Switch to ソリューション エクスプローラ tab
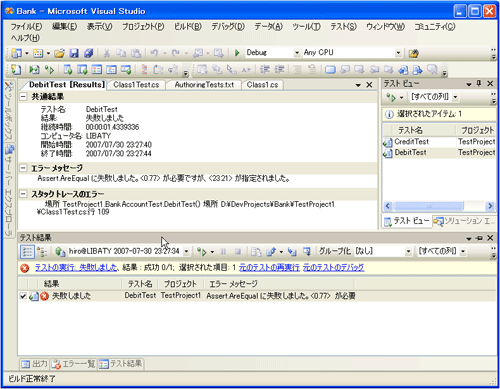Screen dimensions: 500x389 pos(464,221)
